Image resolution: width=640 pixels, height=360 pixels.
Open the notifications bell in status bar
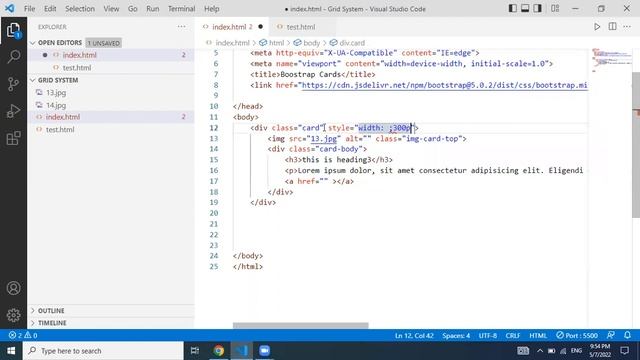[x=627, y=335]
